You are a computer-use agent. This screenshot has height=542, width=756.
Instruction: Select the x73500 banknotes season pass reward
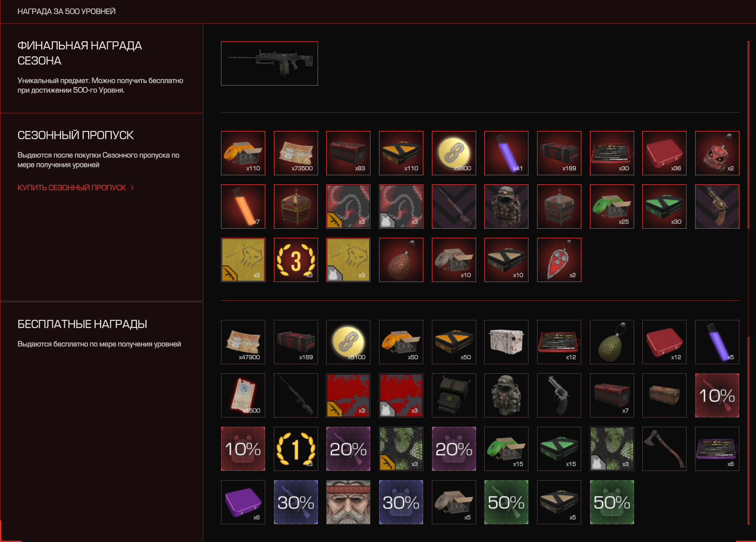[x=296, y=153]
